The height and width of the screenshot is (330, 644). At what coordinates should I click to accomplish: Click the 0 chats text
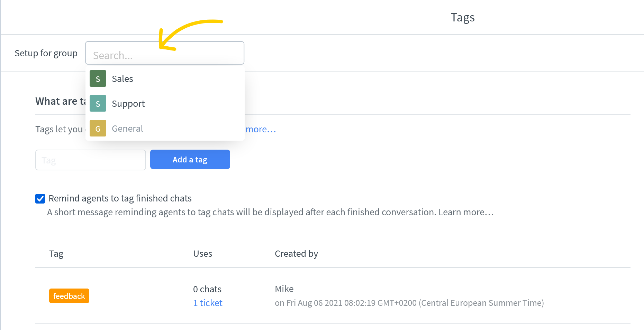(207, 289)
